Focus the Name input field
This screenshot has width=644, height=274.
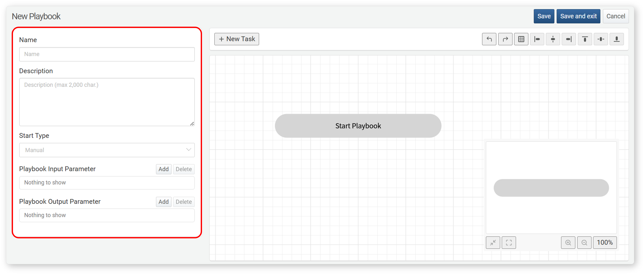point(107,54)
